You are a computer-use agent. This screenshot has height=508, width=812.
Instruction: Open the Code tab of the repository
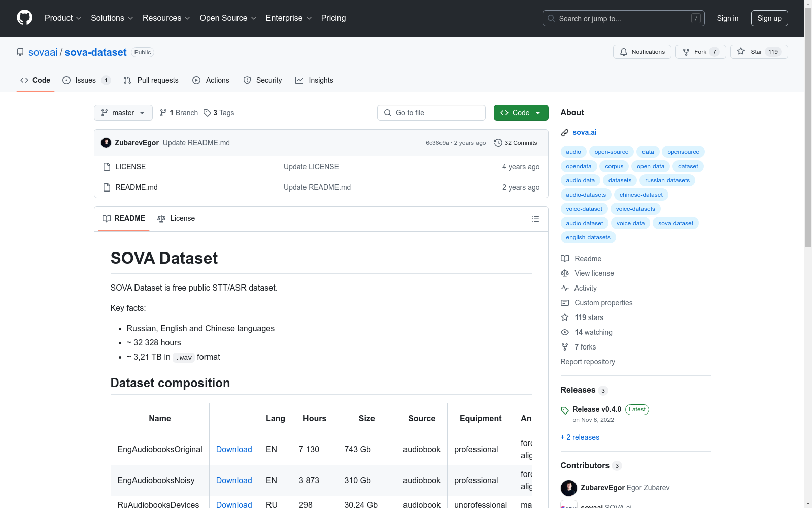(35, 80)
